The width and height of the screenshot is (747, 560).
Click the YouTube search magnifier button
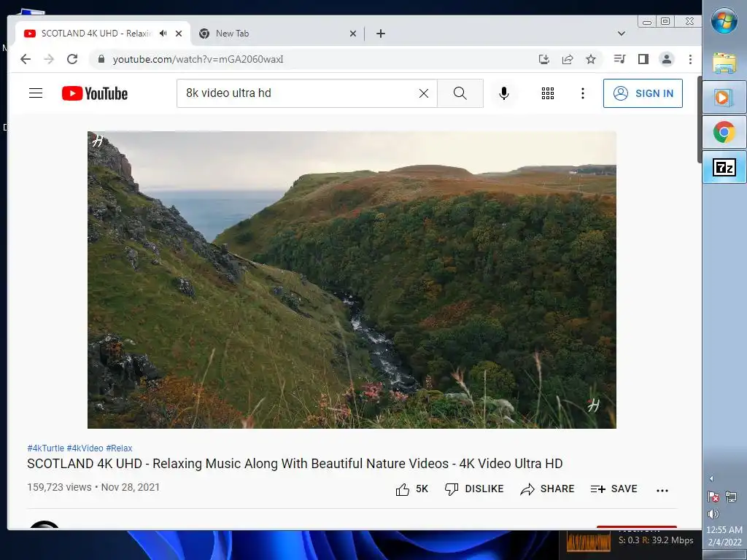[x=460, y=93]
